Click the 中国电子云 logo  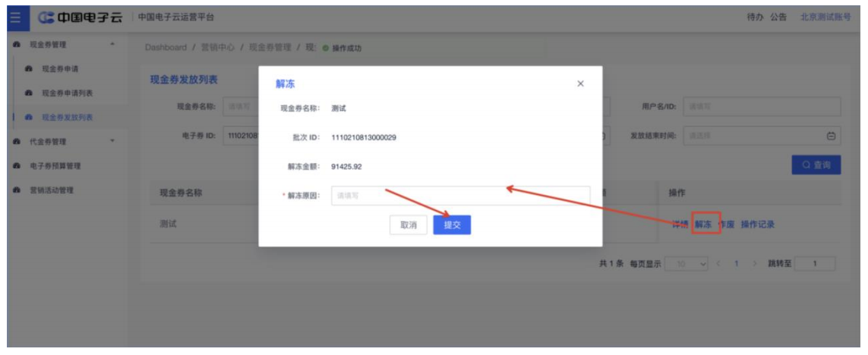click(80, 17)
